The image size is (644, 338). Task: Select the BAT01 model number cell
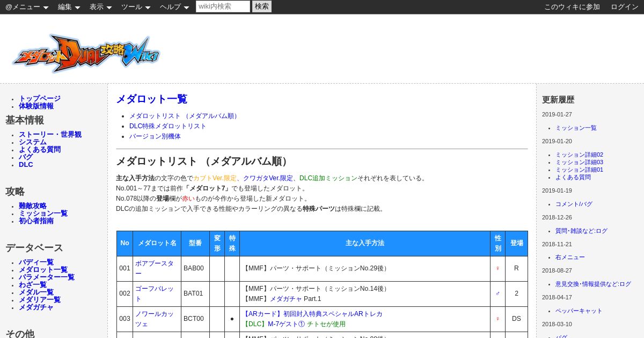pos(195,294)
